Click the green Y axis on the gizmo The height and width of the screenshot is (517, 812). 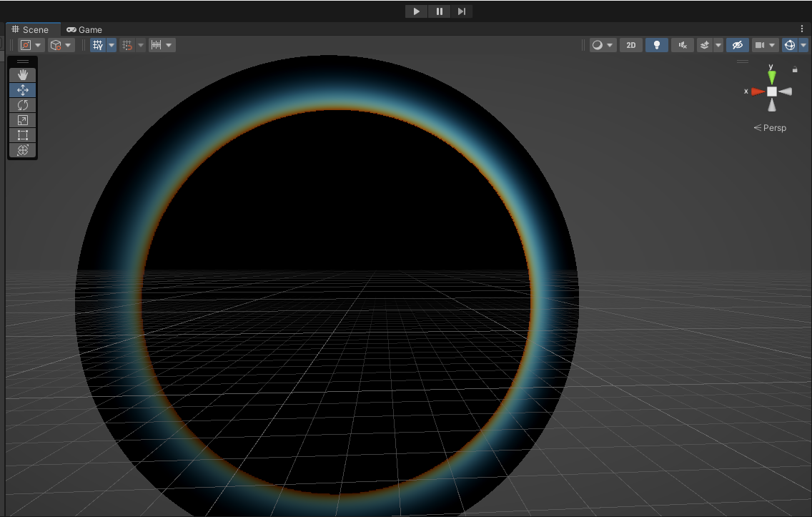click(x=771, y=76)
